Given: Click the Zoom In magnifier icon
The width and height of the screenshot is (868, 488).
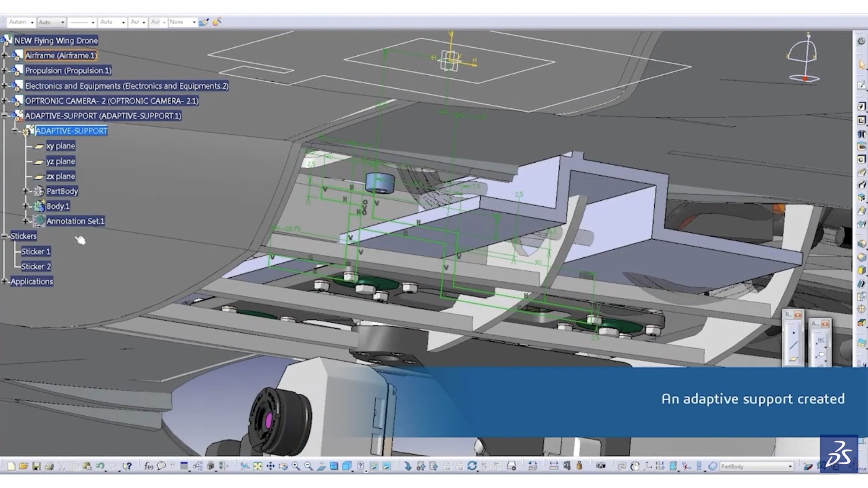Looking at the screenshot, I should [296, 466].
